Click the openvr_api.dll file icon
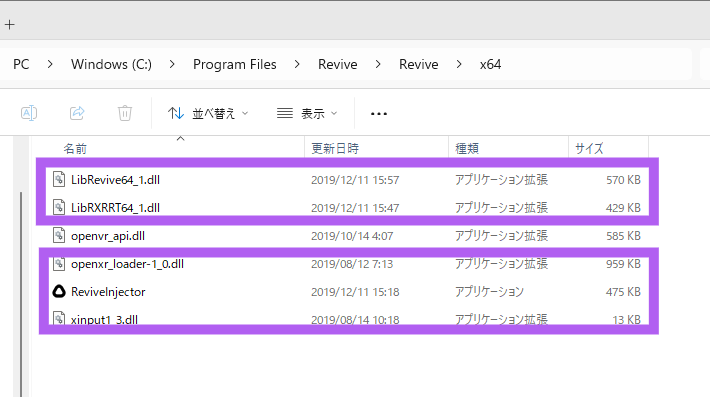The width and height of the screenshot is (710, 397). tap(59, 235)
